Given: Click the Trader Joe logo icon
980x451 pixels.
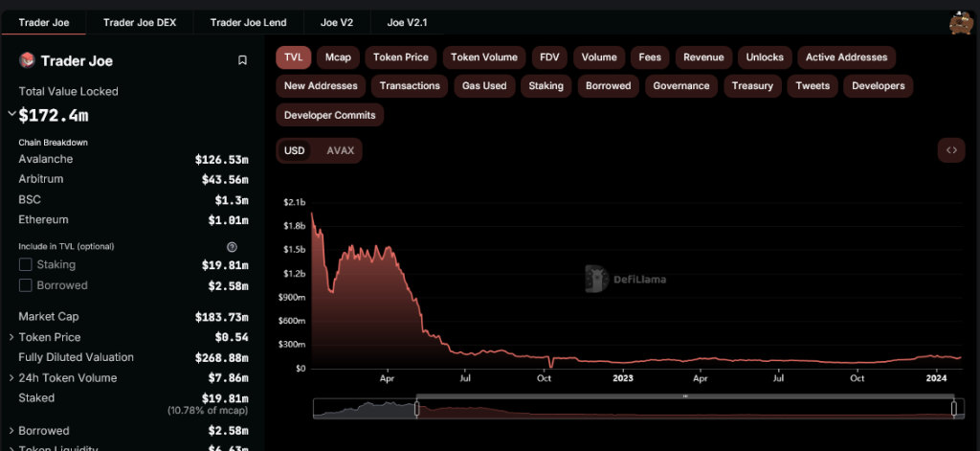Looking at the screenshot, I should (27, 60).
